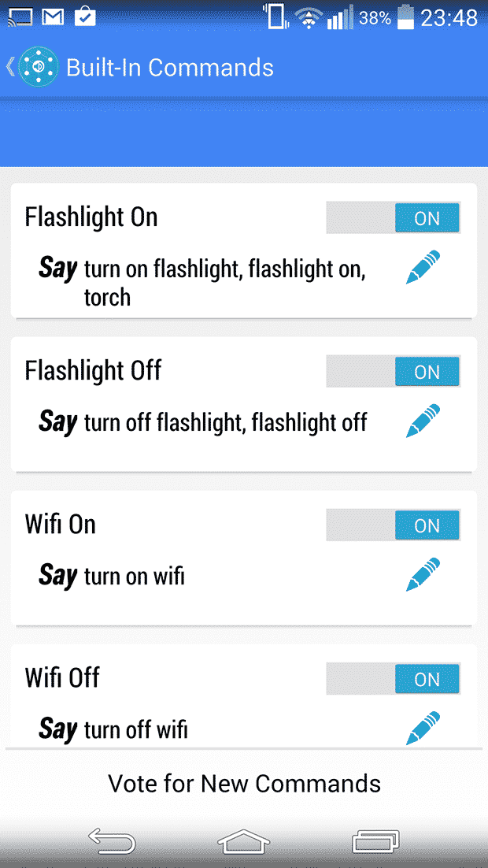The height and width of the screenshot is (868, 488).
Task: Toggle the Wifi On command off
Action: click(x=392, y=525)
